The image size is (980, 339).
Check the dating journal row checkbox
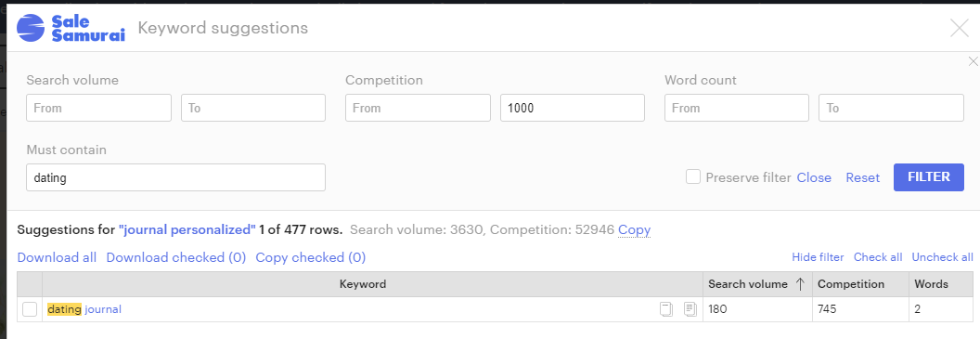pyautogui.click(x=30, y=309)
